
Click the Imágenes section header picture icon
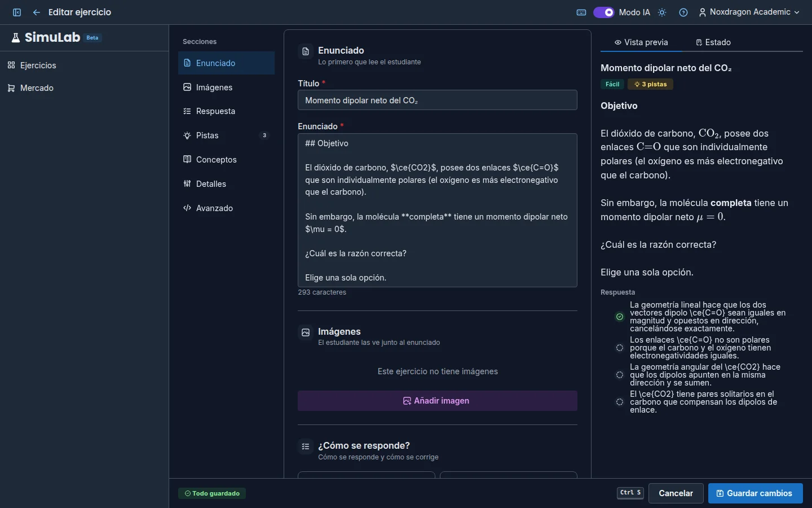click(x=306, y=333)
